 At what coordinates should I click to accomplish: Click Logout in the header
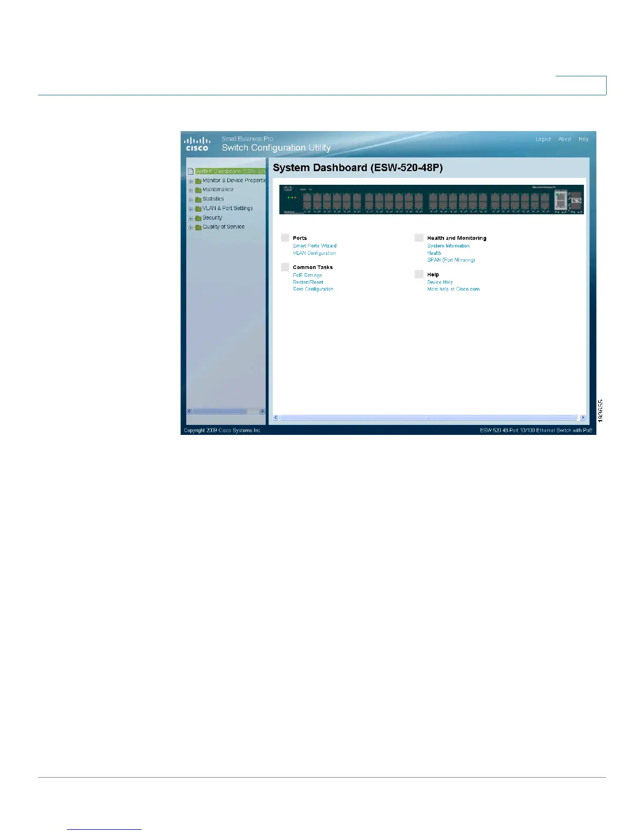click(x=543, y=139)
